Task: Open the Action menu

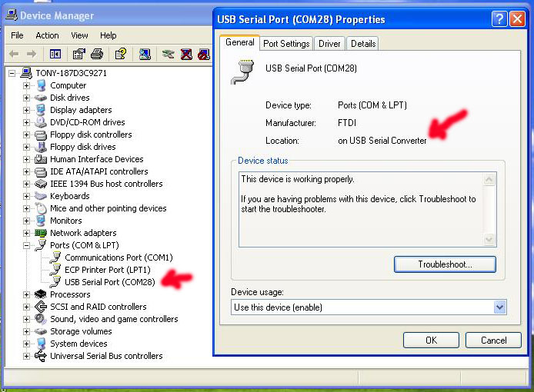Action: 47,35
